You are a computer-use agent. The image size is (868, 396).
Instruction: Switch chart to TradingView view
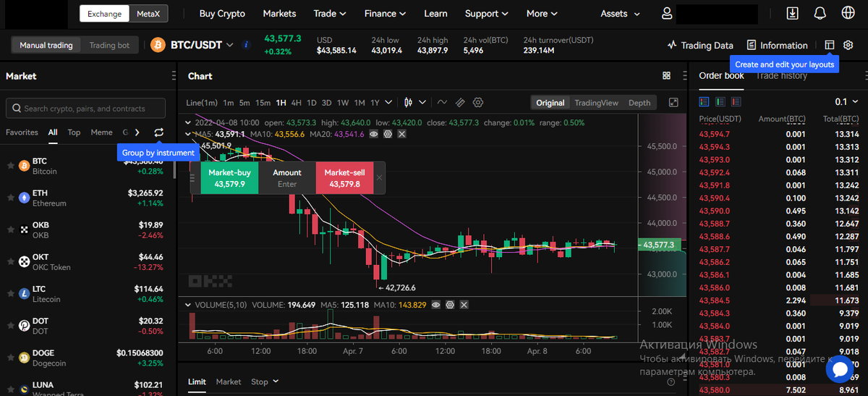(596, 103)
